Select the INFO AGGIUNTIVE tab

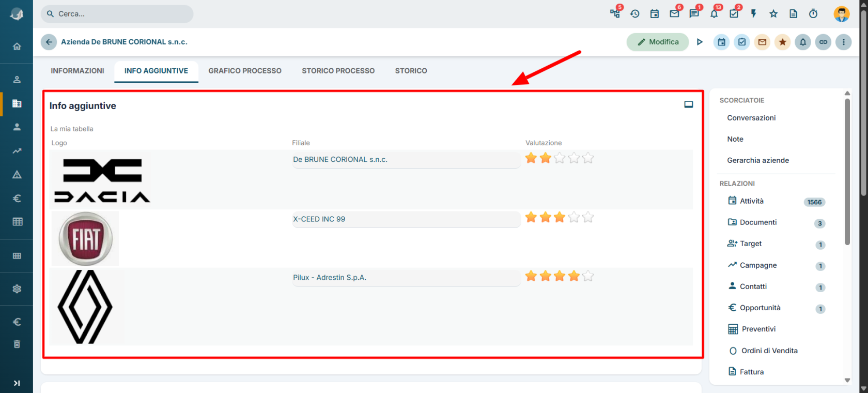pyautogui.click(x=156, y=71)
